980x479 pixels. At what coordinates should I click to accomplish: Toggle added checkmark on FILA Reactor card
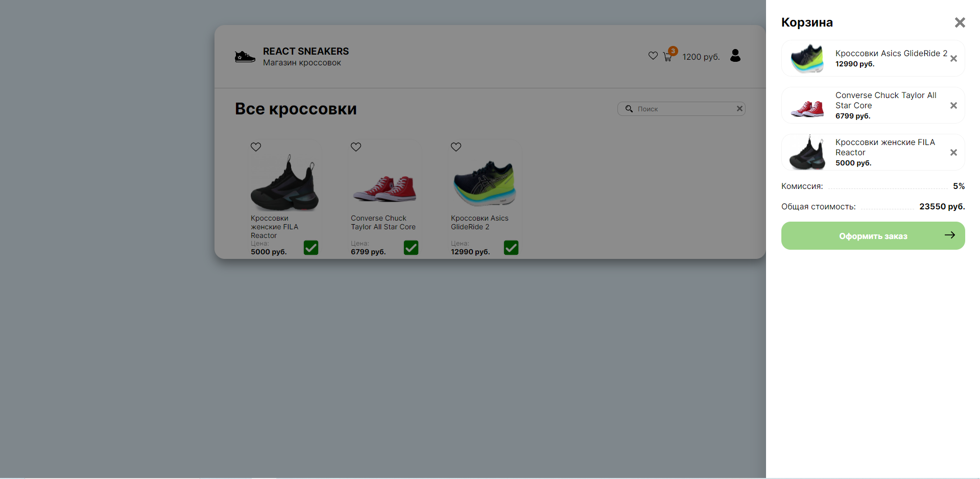[311, 248]
